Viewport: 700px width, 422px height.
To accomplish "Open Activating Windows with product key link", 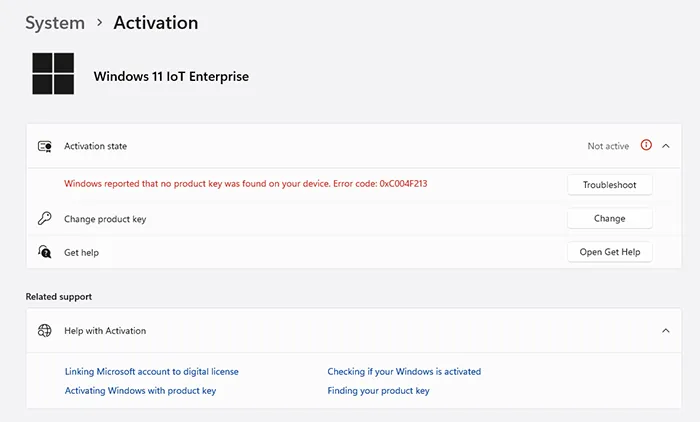I will click(140, 391).
